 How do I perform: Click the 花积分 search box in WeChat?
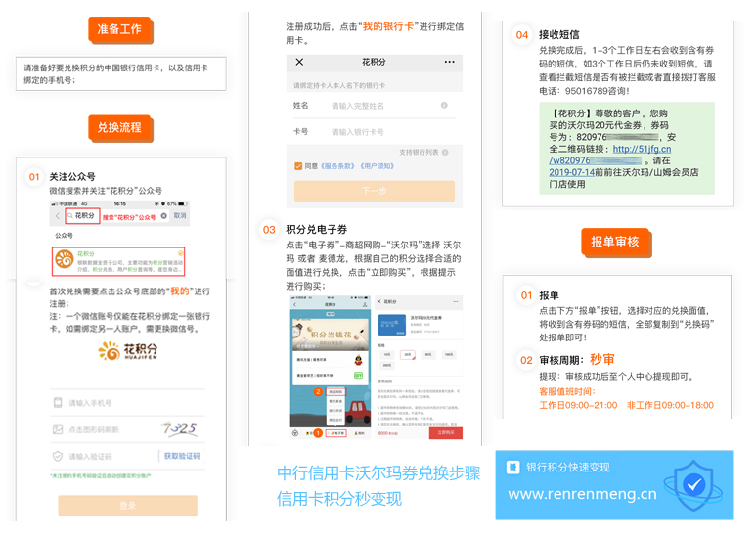click(82, 216)
